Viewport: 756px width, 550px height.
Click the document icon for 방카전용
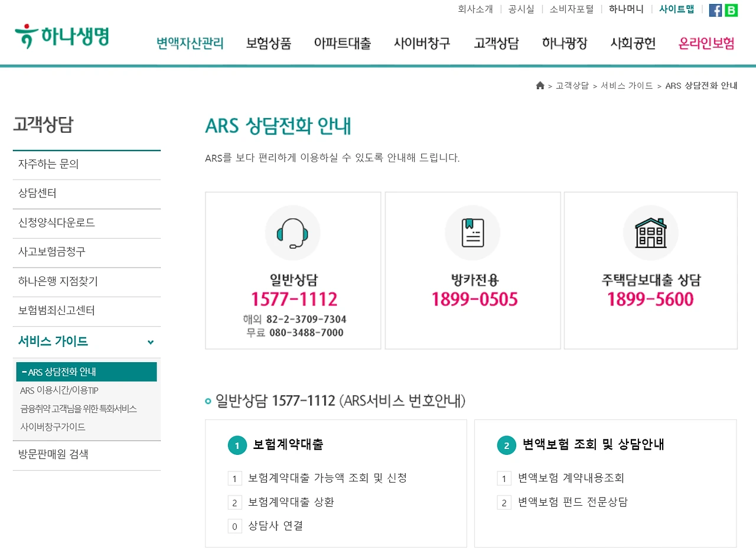[472, 233]
